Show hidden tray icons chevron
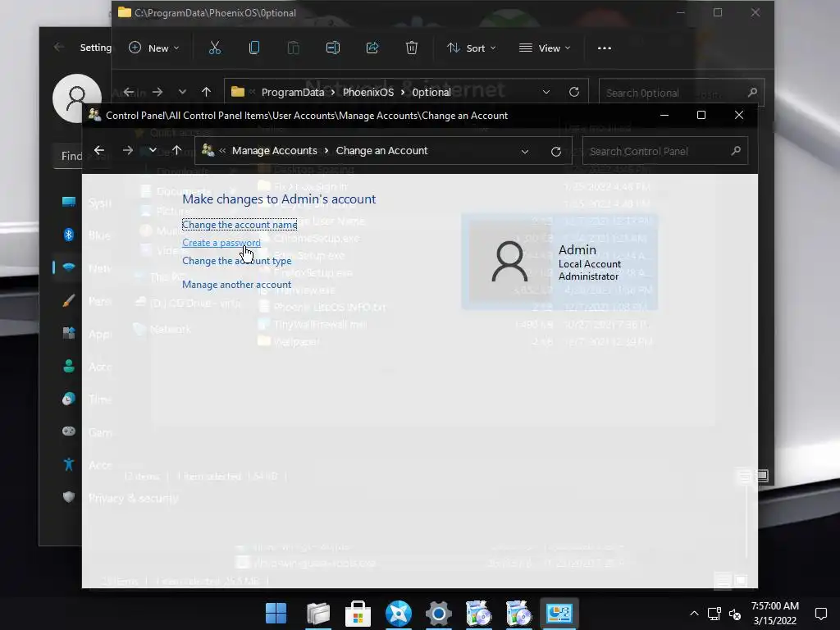This screenshot has height=630, width=840. 694,614
